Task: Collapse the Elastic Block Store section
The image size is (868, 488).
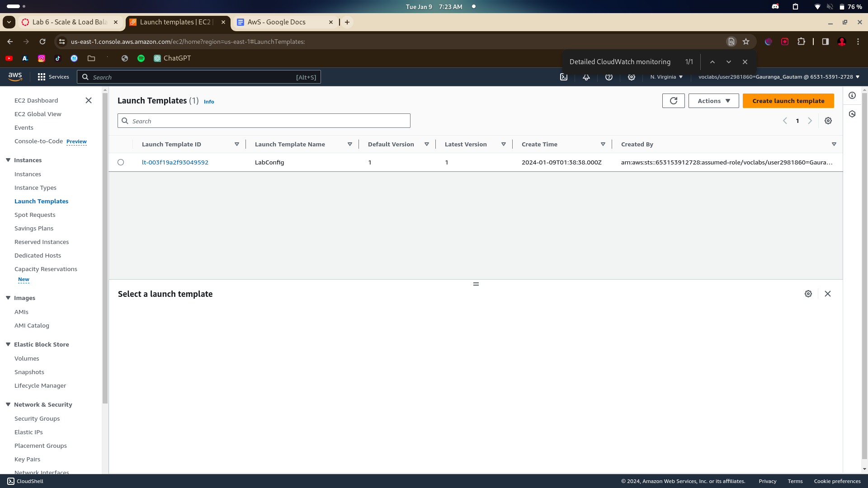Action: [x=8, y=344]
